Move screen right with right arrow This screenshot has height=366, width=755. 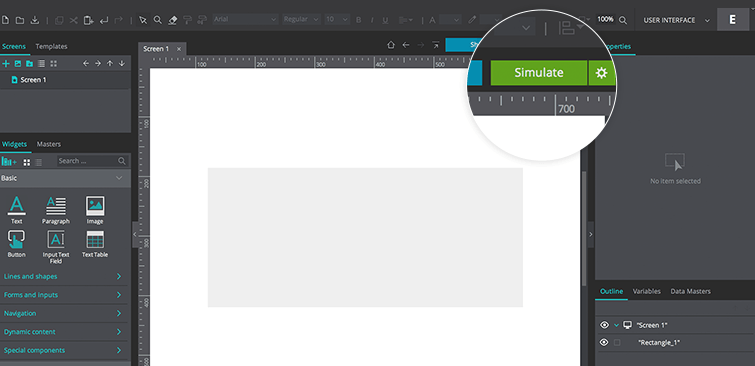[98, 64]
